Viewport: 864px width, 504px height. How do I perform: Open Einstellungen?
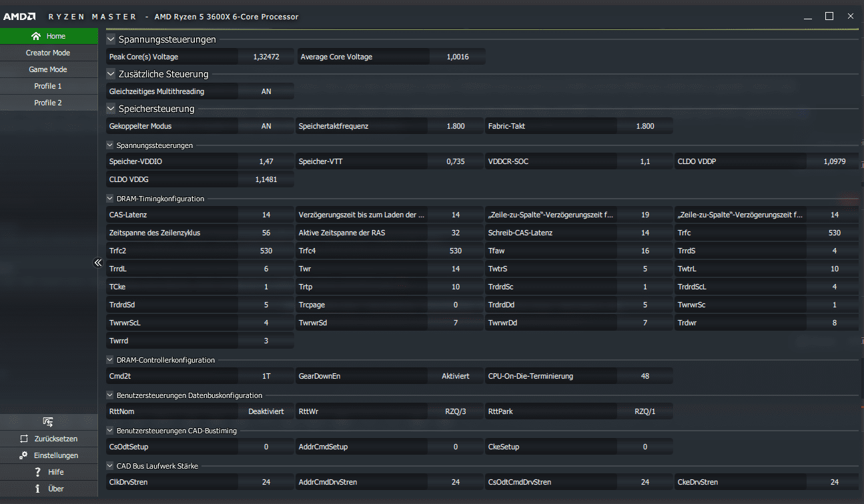coord(49,456)
